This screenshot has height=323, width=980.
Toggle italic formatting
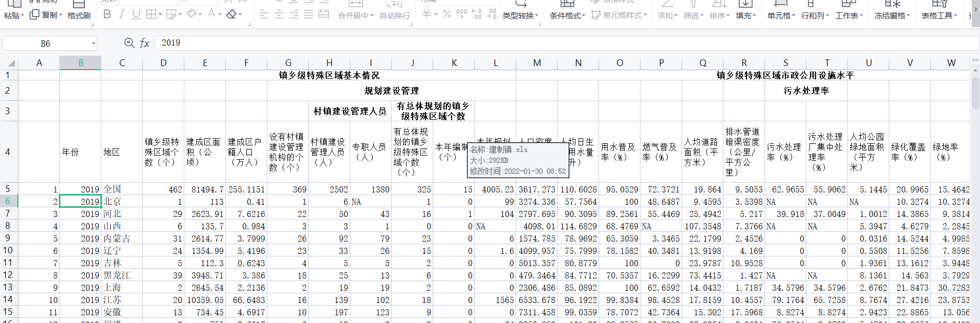[x=121, y=14]
